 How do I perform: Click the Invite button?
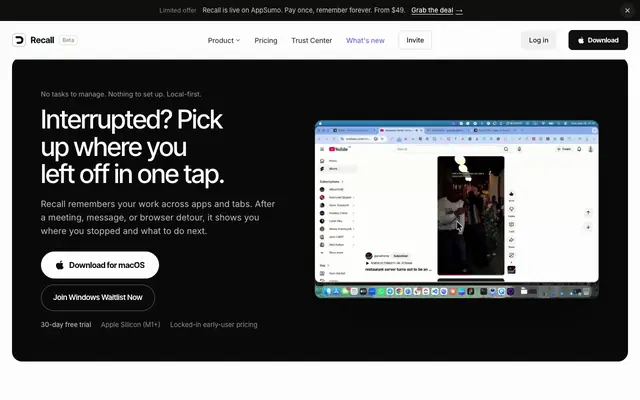click(x=415, y=40)
